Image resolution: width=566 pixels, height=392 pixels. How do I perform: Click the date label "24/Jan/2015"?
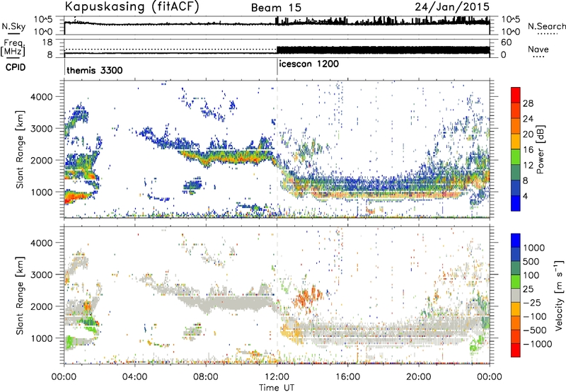(x=452, y=7)
